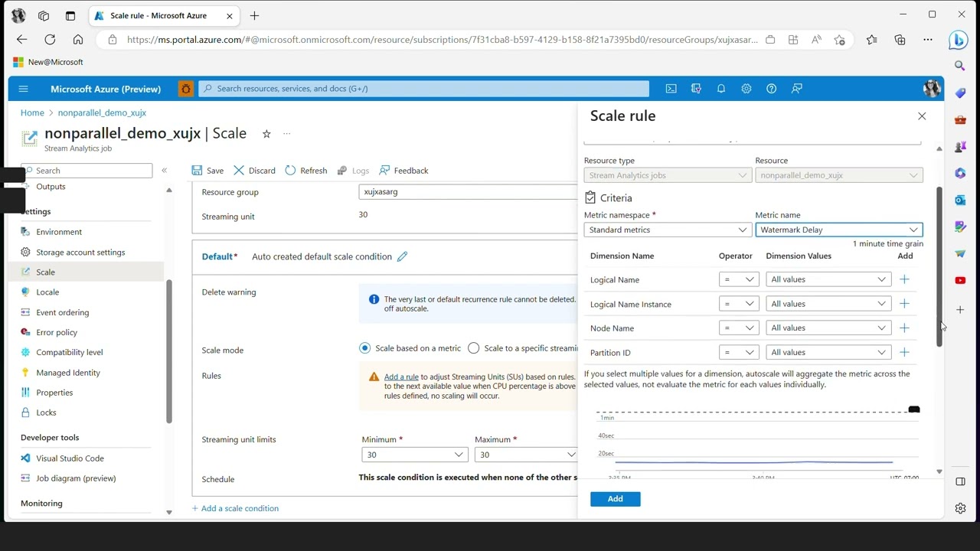The image size is (980, 551).
Task: Favorite the Scale page with star
Action: [x=266, y=134]
